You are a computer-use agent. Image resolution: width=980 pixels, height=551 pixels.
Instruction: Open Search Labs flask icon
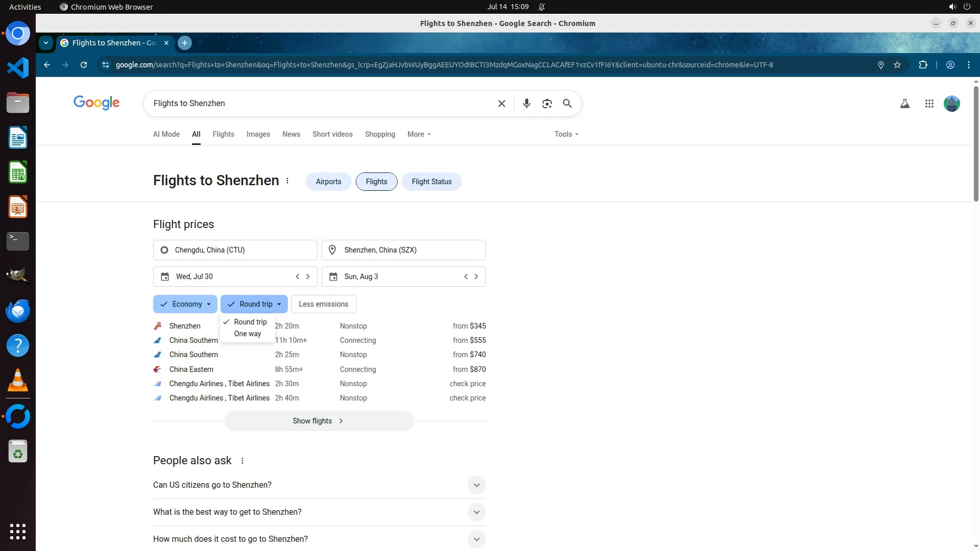click(x=904, y=104)
